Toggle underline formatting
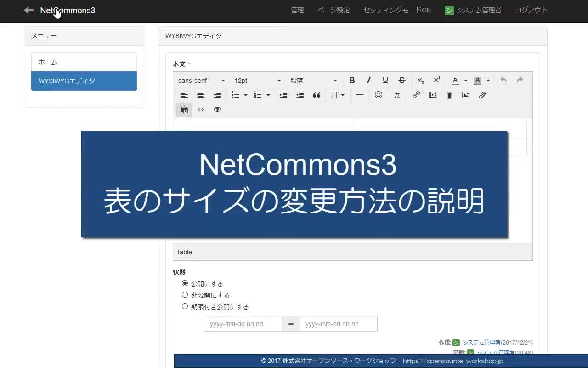 385,80
